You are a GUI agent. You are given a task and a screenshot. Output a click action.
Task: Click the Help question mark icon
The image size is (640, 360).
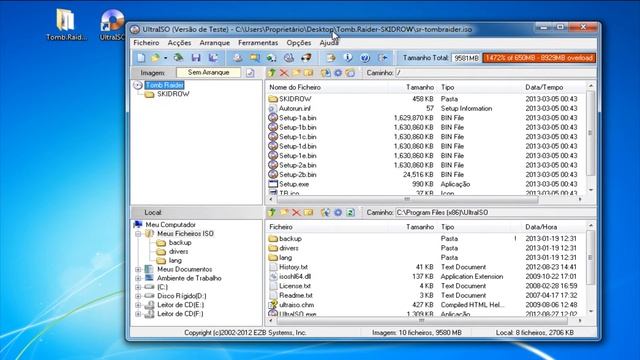(x=365, y=58)
